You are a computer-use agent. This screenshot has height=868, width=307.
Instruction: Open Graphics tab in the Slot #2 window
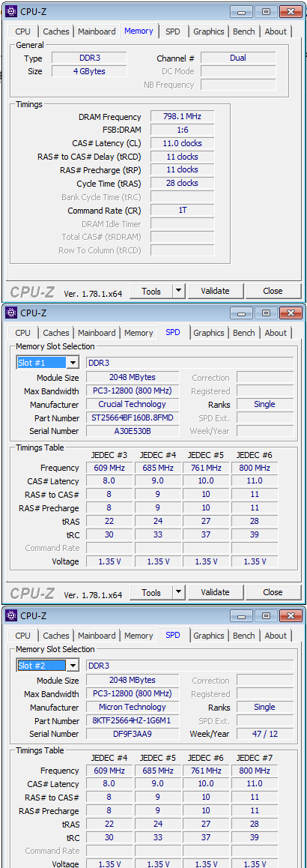(209, 636)
